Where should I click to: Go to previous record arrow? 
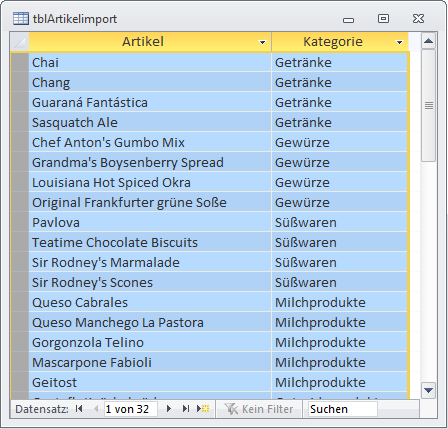[96, 409]
